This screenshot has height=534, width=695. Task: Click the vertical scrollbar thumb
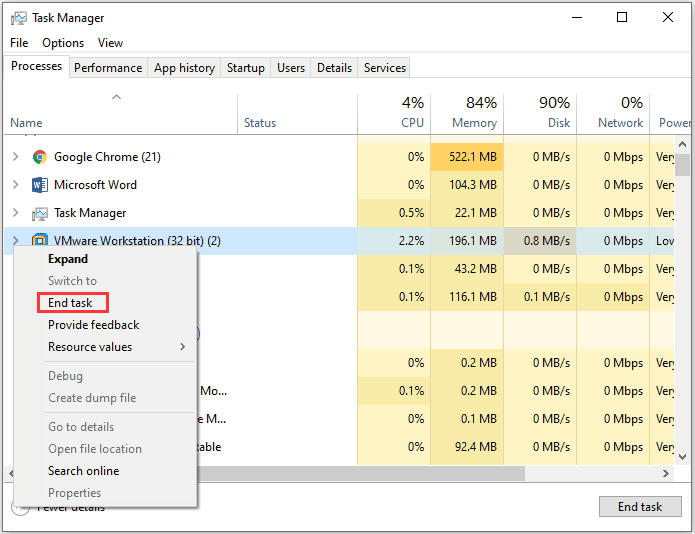(683, 165)
